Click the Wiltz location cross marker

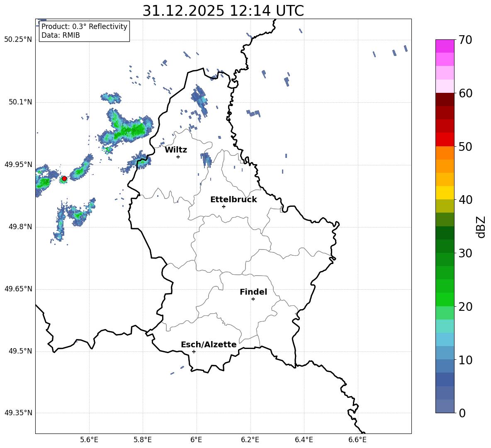(x=178, y=157)
